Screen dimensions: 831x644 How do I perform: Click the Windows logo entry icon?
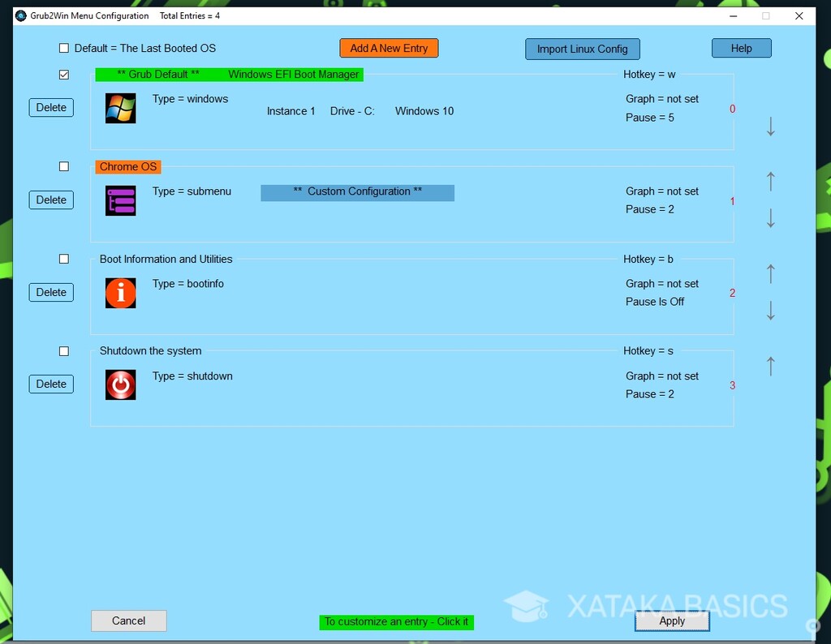click(x=120, y=108)
